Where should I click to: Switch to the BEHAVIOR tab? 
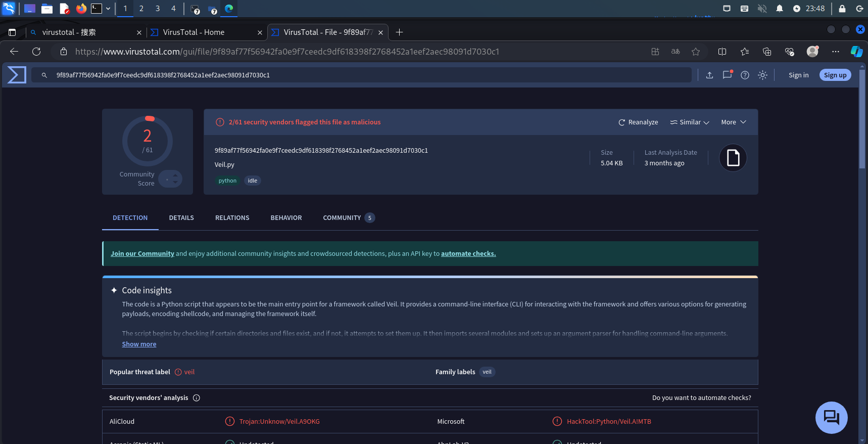click(286, 218)
